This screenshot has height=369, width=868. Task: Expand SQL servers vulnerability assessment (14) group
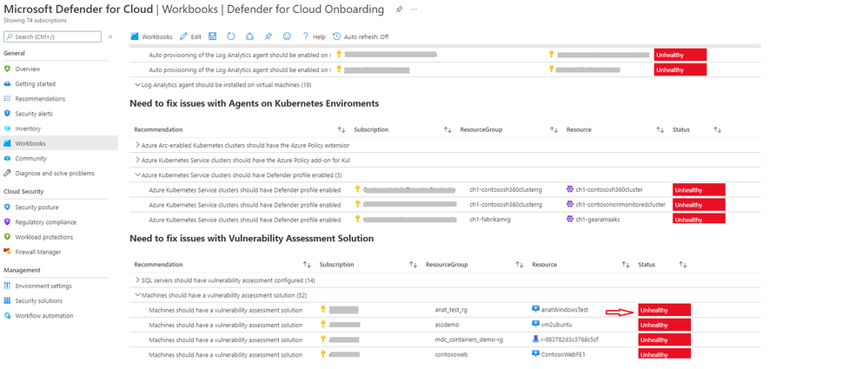click(137, 280)
